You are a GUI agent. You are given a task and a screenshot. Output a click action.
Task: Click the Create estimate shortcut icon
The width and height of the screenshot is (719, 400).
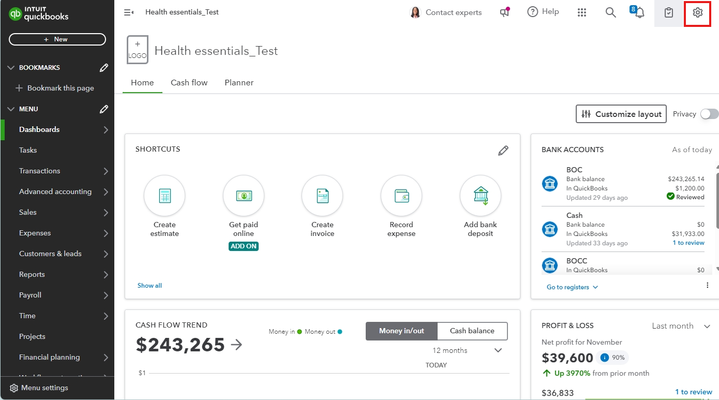pyautogui.click(x=165, y=196)
